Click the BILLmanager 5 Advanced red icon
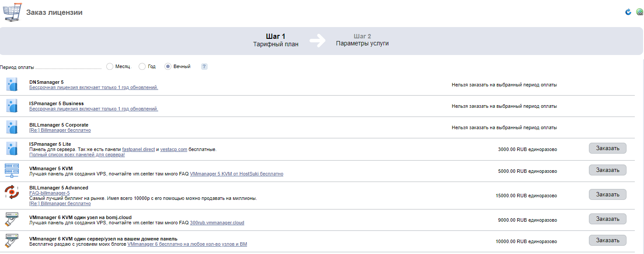 coord(12,192)
